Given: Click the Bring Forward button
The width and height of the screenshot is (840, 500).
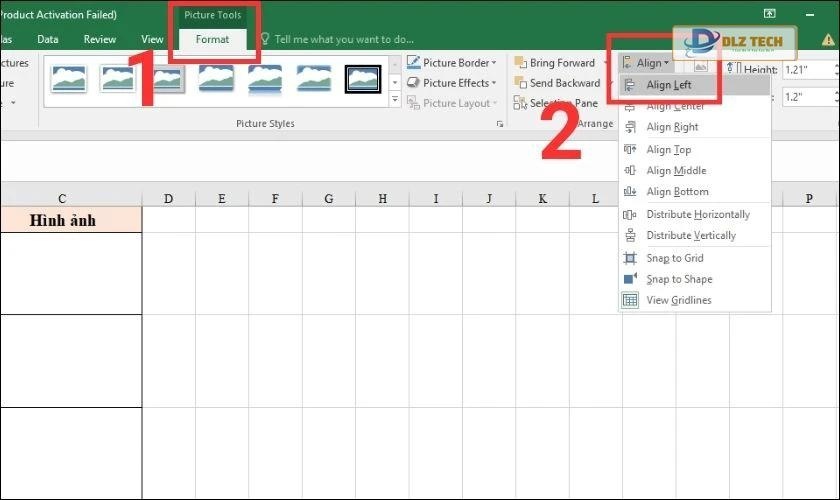Looking at the screenshot, I should click(x=555, y=63).
